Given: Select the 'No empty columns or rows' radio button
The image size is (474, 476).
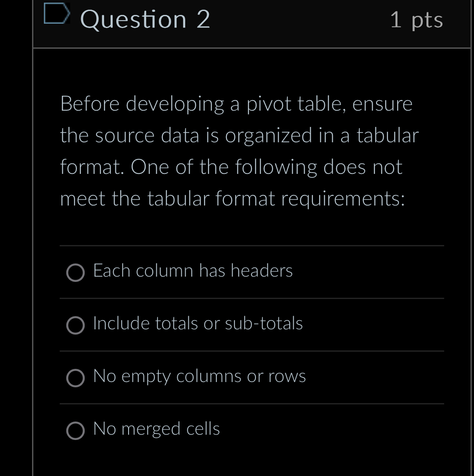Looking at the screenshot, I should (x=76, y=378).
